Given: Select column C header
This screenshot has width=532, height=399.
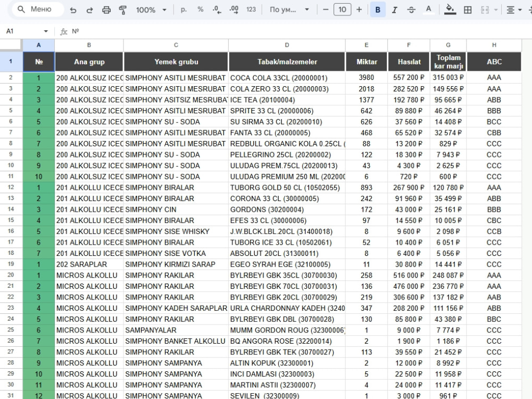Looking at the screenshot, I should (x=176, y=45).
